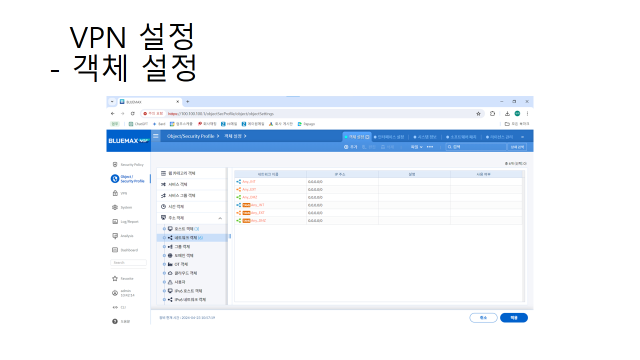The height and width of the screenshot is (360, 640).
Task: Select the 서비스 객체 category
Action: 192,184
